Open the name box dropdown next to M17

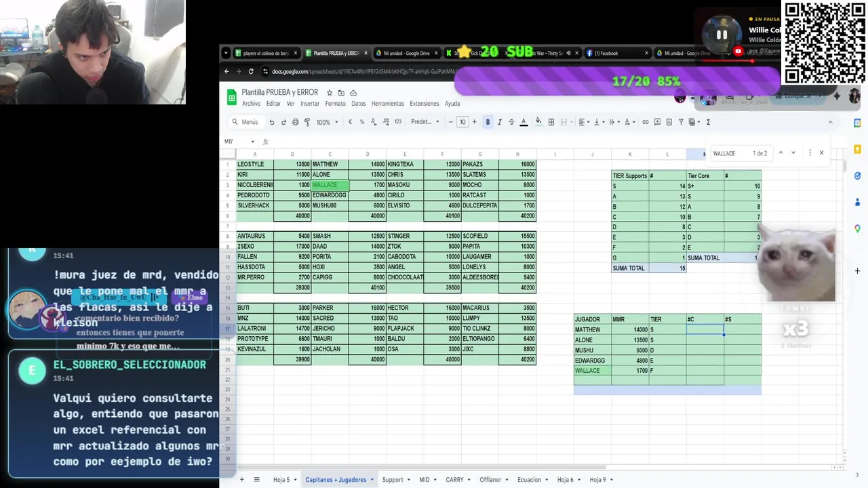tap(252, 142)
